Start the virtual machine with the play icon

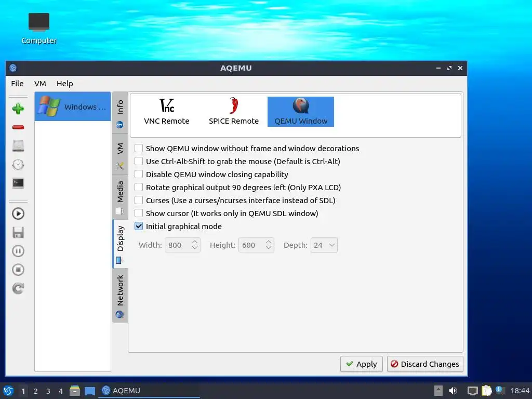(18, 214)
